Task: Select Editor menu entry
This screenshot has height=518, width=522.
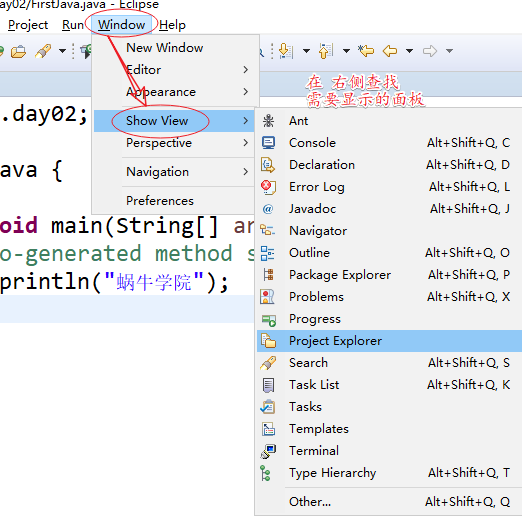Action: tap(174, 70)
